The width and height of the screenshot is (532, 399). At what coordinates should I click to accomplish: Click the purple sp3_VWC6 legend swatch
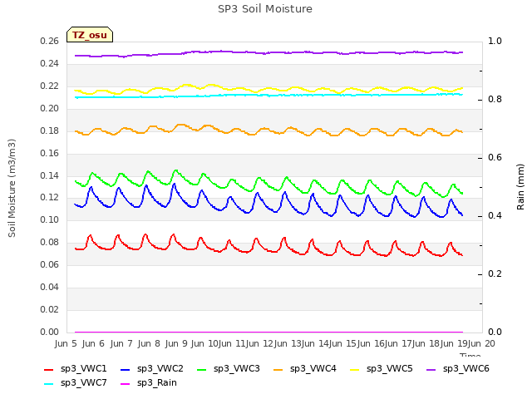pyautogui.click(x=431, y=369)
